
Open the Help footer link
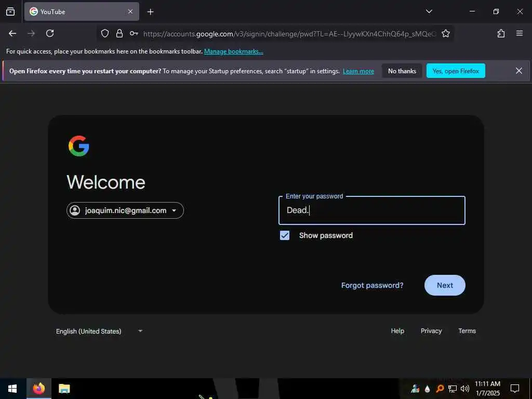click(x=397, y=331)
